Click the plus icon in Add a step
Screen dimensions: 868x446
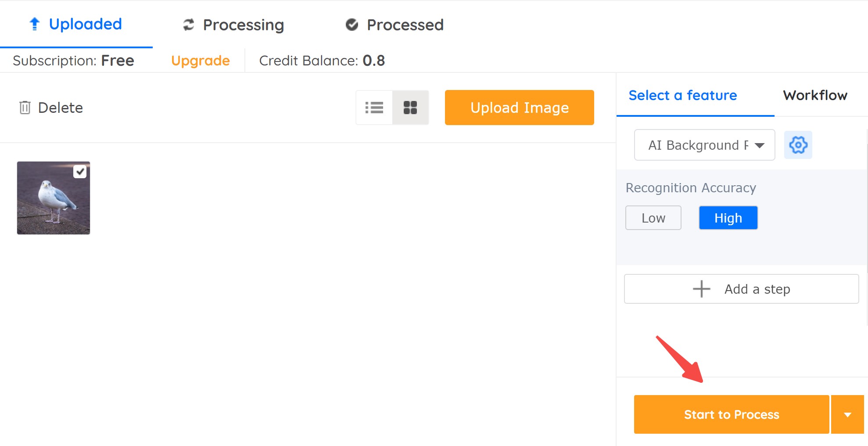click(701, 289)
